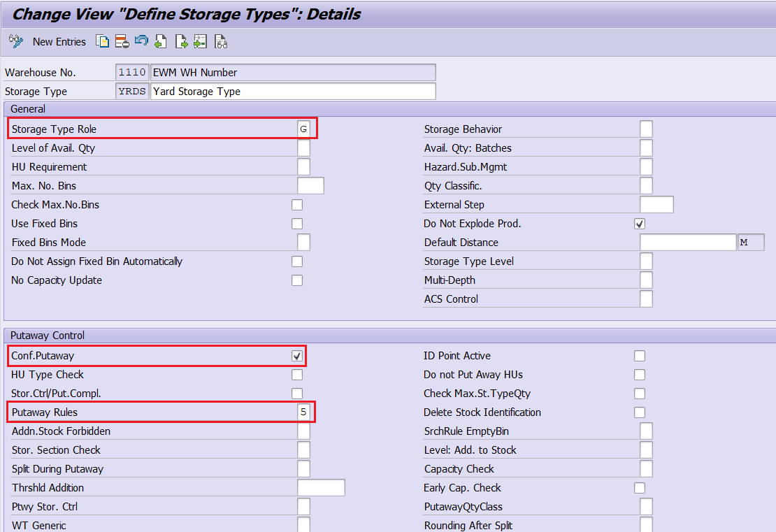Click the Display/Change toggle glasses-pencil icon

coord(16,42)
